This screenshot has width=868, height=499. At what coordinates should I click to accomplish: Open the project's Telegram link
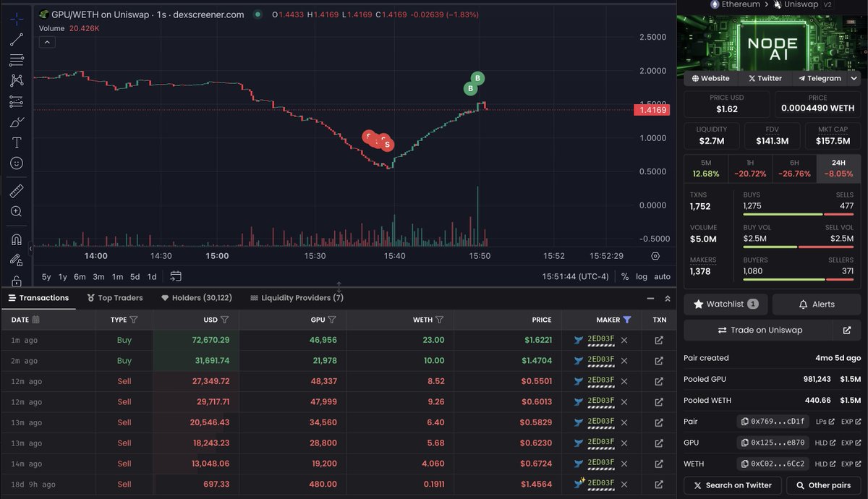819,78
